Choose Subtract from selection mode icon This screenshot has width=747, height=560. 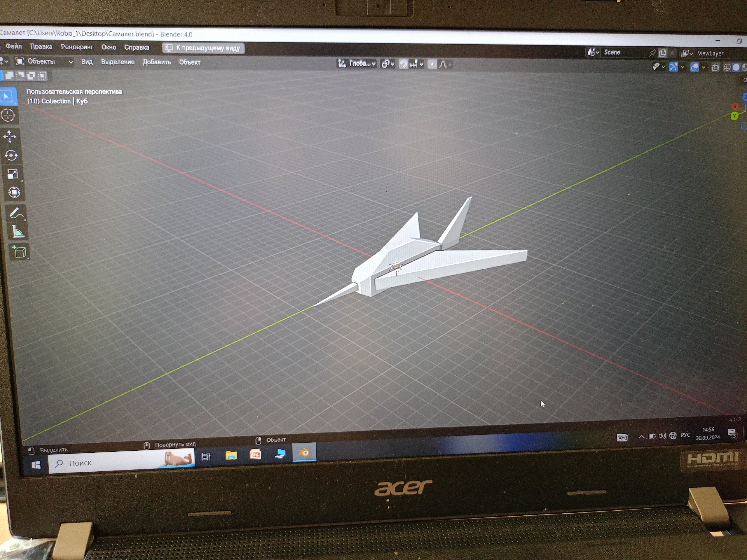(21, 76)
